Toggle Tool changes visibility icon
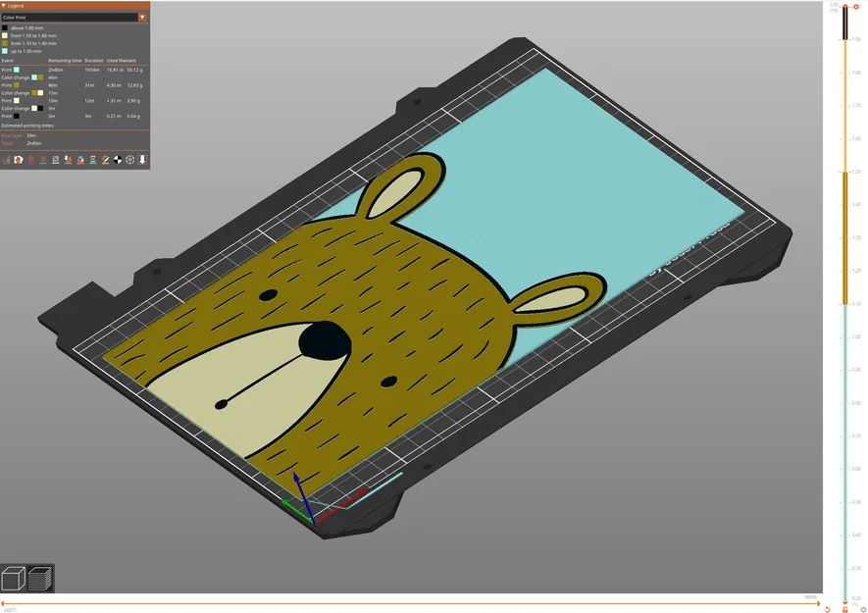This screenshot has height=613, width=868. [68, 160]
